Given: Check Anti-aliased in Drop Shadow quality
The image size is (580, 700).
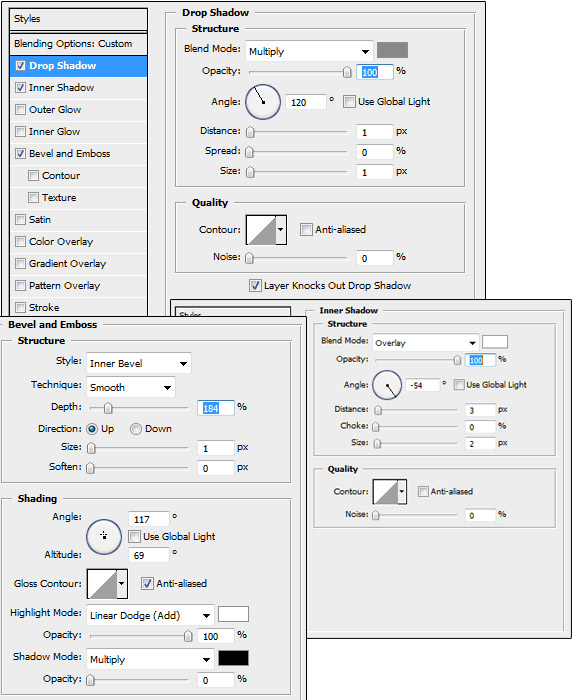Looking at the screenshot, I should coord(306,230).
